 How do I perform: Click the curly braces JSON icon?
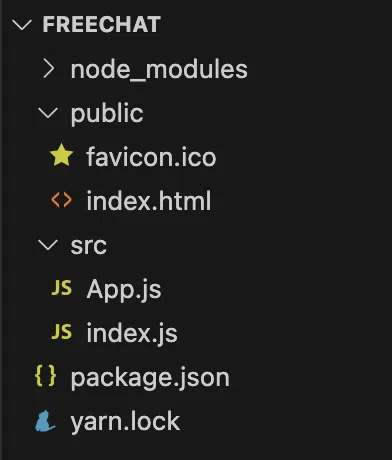46,376
